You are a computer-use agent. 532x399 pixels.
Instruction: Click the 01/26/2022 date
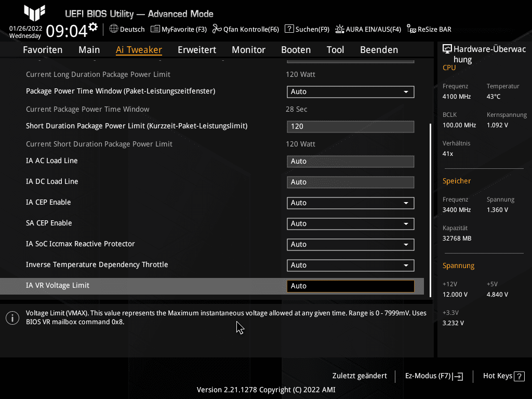click(26, 29)
